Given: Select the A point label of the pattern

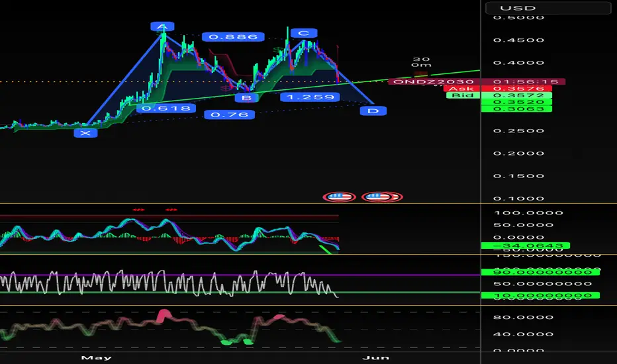Looking at the screenshot, I should (162, 26).
